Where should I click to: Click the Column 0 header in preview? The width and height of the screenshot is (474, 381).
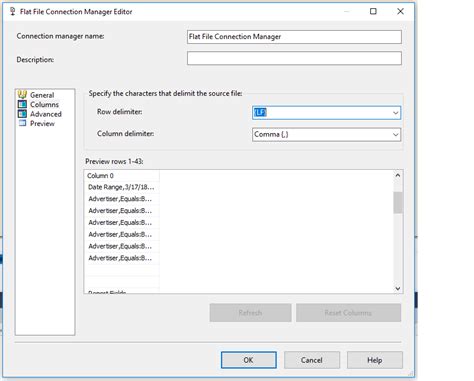122,176
